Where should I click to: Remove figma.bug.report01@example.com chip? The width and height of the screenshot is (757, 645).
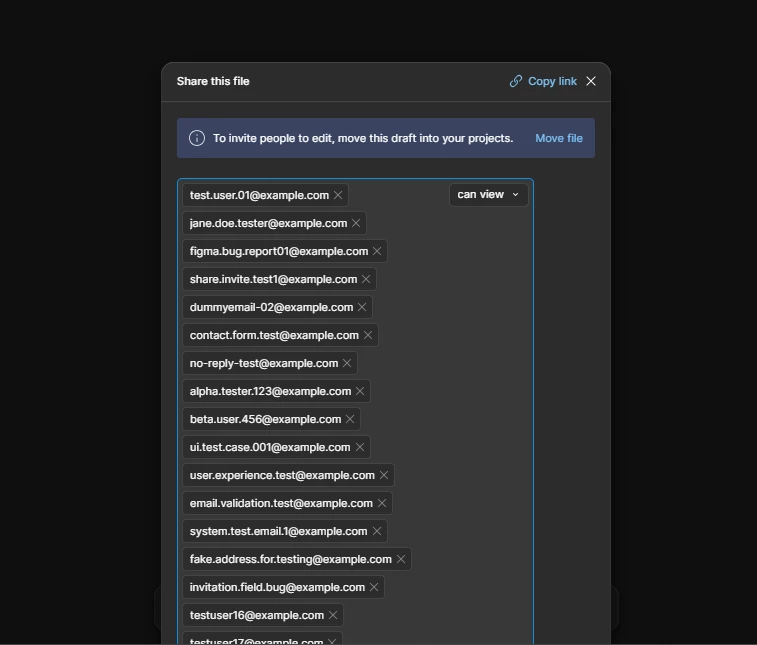pos(377,251)
